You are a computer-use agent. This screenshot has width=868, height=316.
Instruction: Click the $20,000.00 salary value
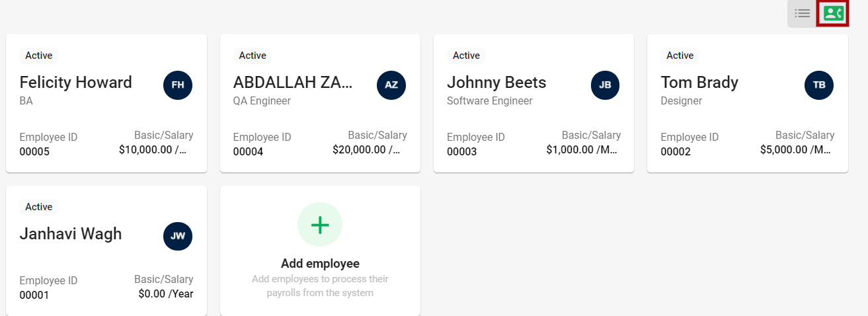coord(366,150)
